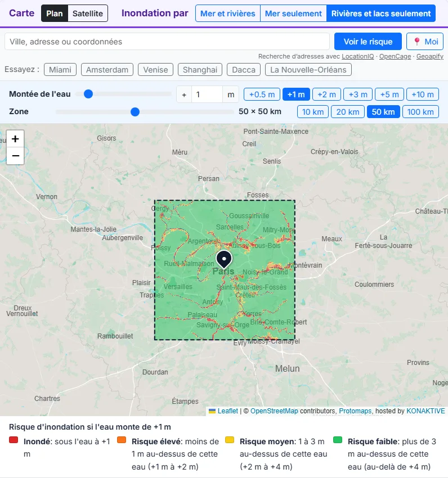
Task: Try the Amsterdam example city
Action: (107, 70)
